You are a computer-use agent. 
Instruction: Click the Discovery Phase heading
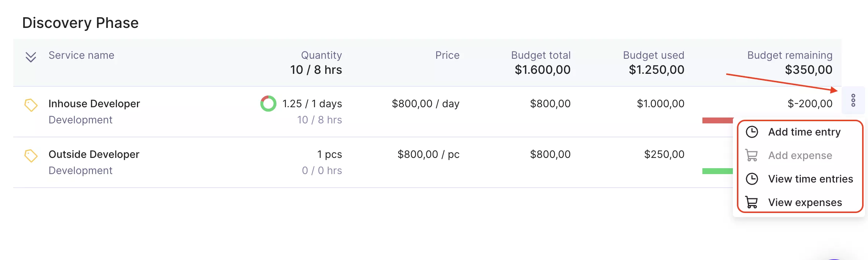tap(80, 23)
